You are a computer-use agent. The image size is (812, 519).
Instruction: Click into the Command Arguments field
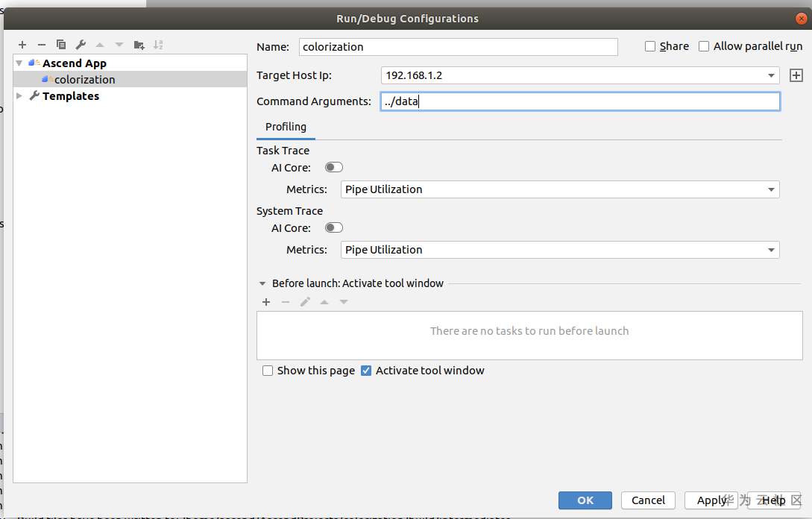(579, 101)
